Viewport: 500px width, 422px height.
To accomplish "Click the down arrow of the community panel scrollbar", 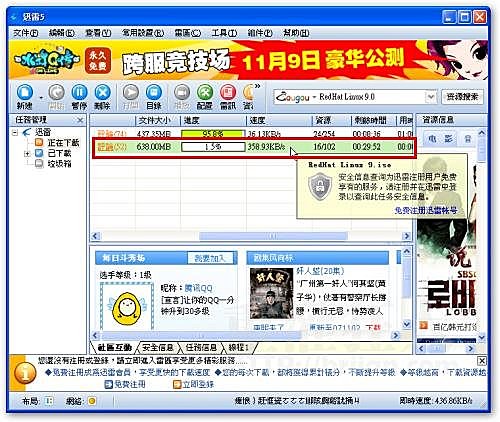I will point(406,324).
